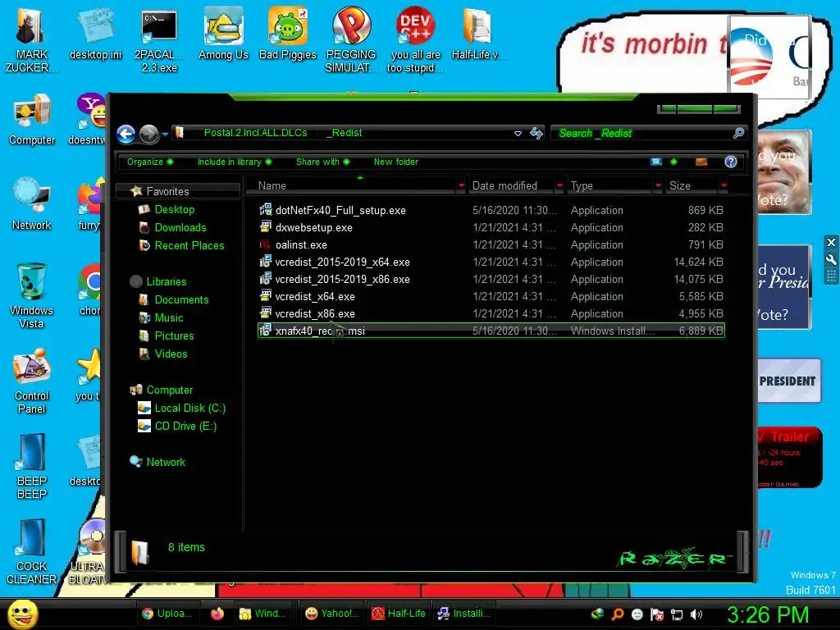This screenshot has height=630, width=840.
Task: Sort by the Type column header
Action: pos(609,186)
